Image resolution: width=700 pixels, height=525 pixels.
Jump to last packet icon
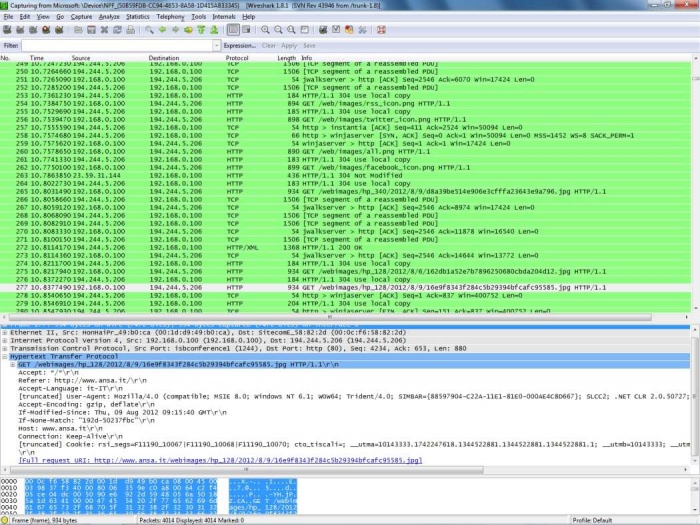point(214,30)
